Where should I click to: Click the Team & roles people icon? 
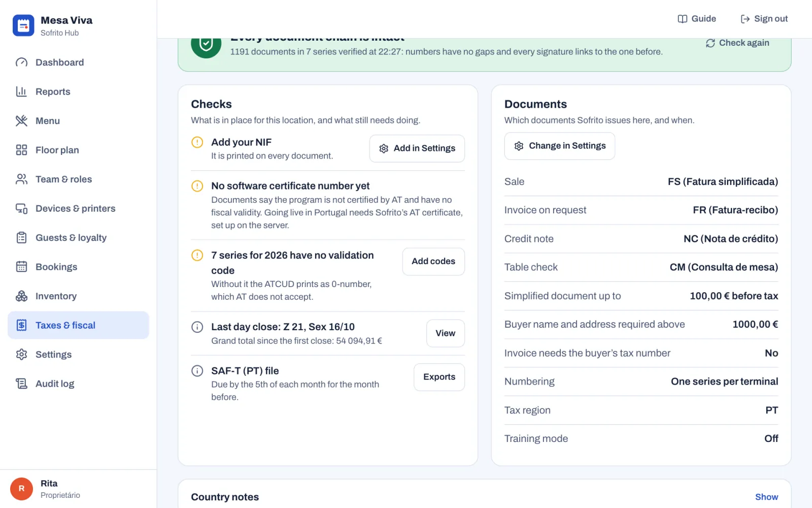pos(21,179)
